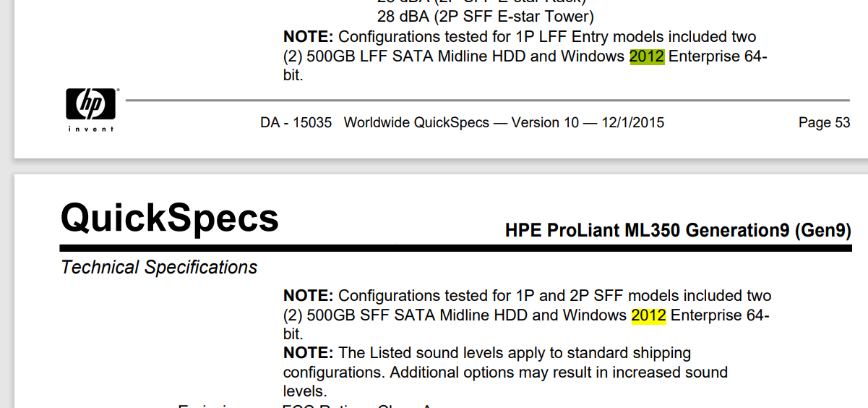
Task: Click the DA - 15035 document number
Action: [x=296, y=123]
